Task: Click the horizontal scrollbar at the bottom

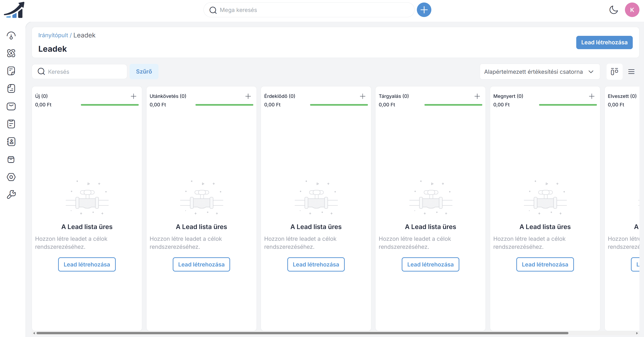Action: click(302, 333)
